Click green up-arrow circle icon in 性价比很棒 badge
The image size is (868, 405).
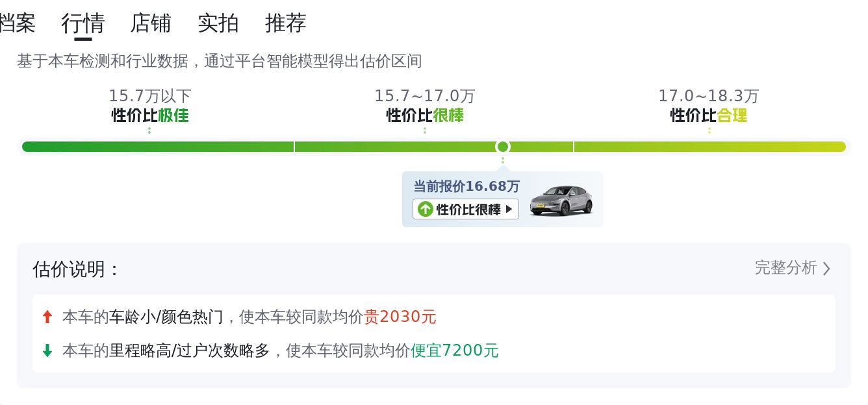[425, 209]
